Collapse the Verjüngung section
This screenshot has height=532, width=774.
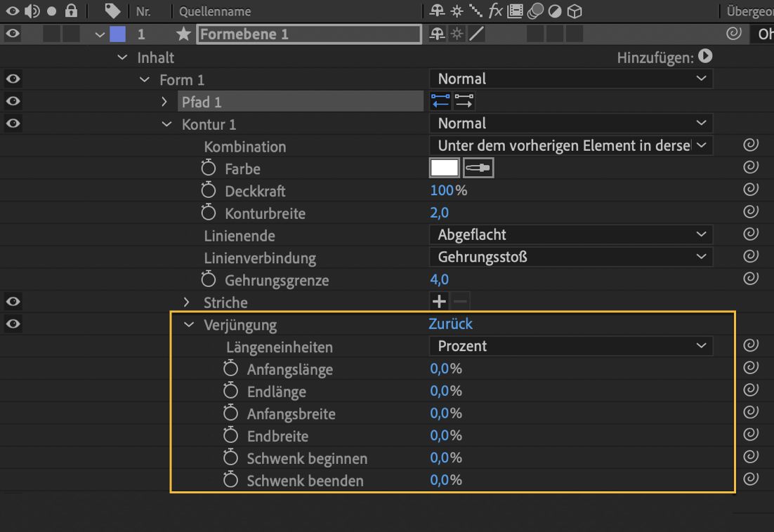pos(188,324)
